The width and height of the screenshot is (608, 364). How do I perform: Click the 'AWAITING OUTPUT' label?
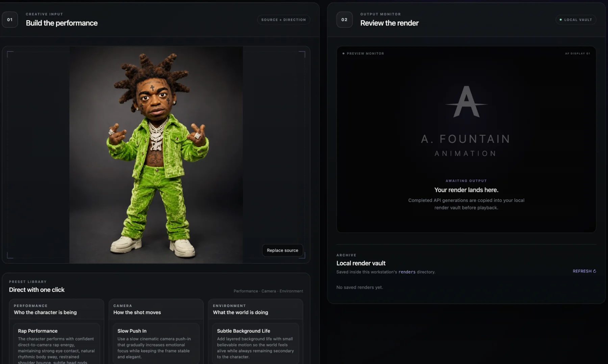(466, 181)
